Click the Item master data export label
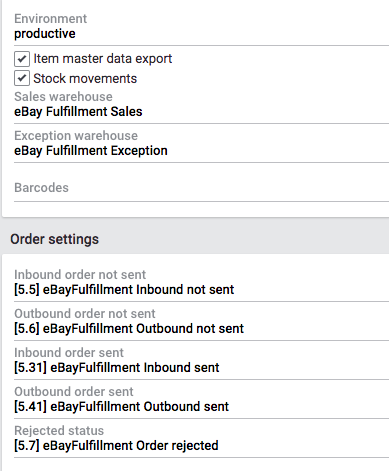 103,59
